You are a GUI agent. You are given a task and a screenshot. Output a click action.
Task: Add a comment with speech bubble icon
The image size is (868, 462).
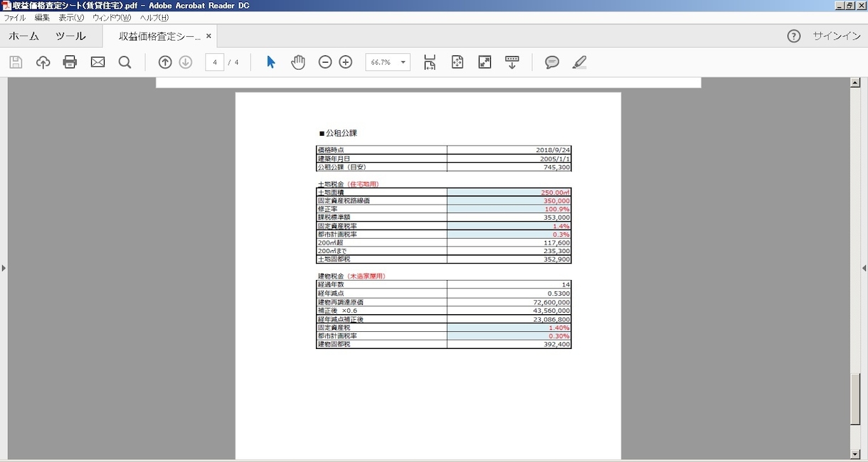click(552, 63)
